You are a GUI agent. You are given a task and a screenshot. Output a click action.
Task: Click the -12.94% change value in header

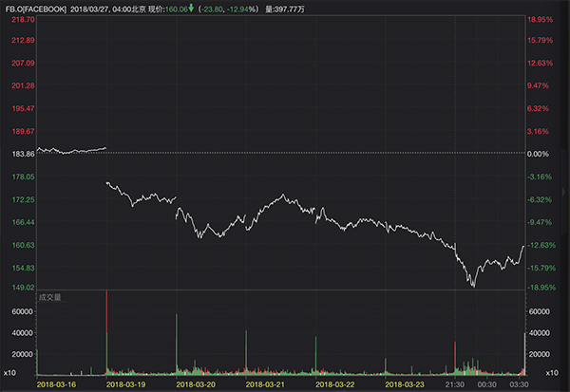coord(243,8)
